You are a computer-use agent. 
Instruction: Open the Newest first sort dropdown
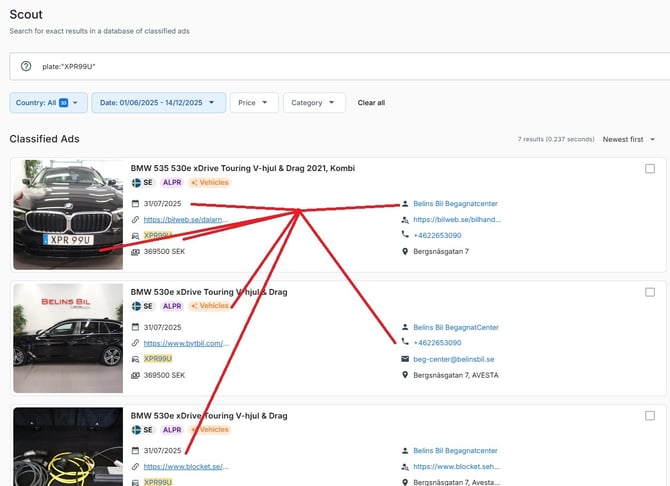point(629,139)
